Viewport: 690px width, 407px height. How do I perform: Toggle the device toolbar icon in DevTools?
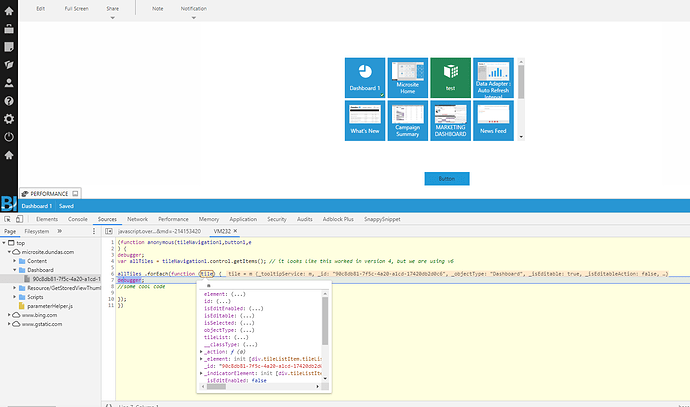coord(19,219)
